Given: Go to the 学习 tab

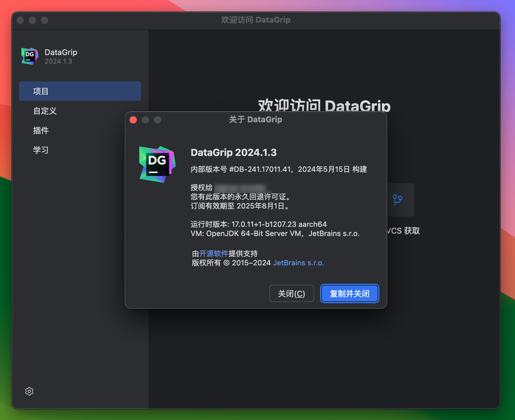Looking at the screenshot, I should [41, 150].
